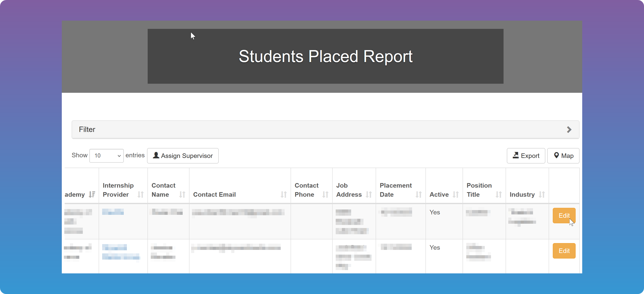Sort by Internship Provider sort icon

pyautogui.click(x=140, y=194)
